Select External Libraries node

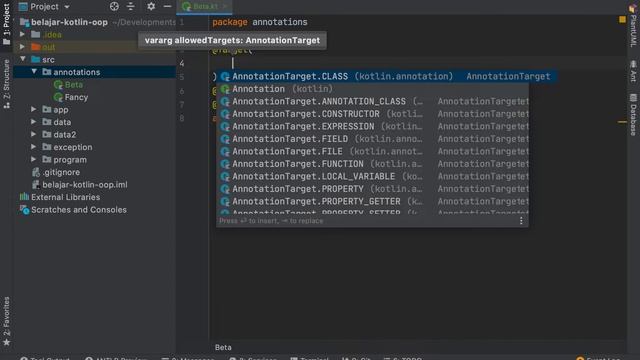click(65, 197)
